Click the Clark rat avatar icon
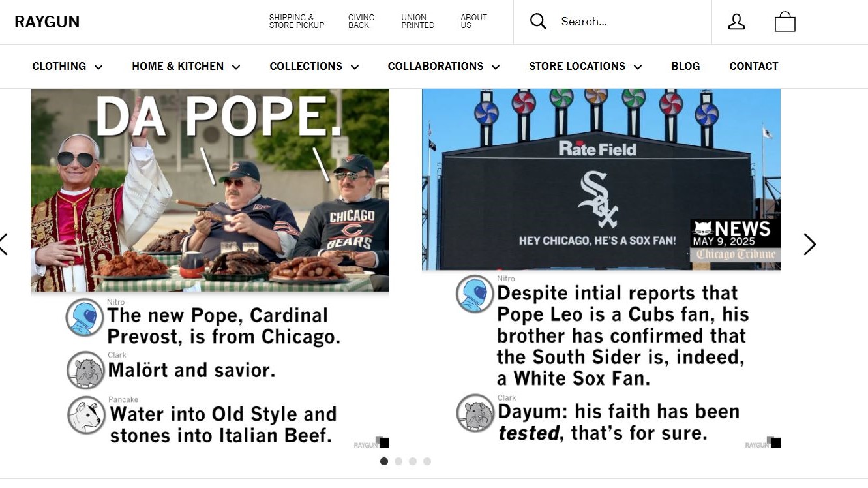The width and height of the screenshot is (868, 488). coord(85,370)
